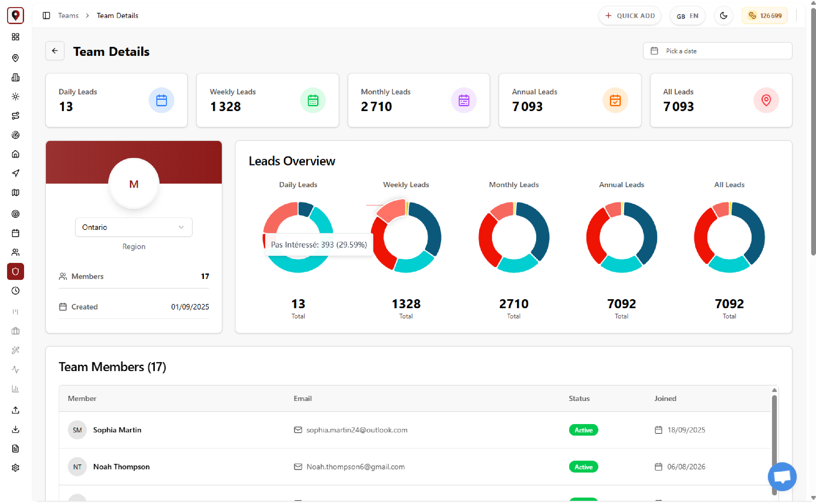Click Noah Thompson's Active status badge
This screenshot has width=816, height=504.
[x=583, y=467]
